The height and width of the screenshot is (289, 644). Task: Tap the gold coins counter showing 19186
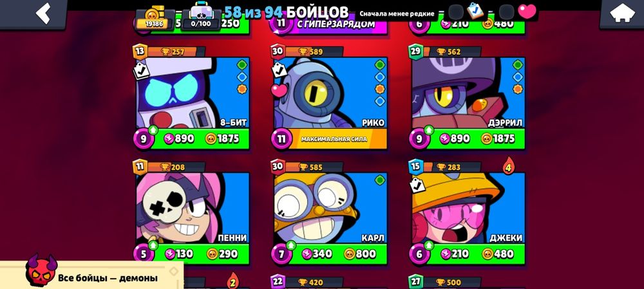[x=155, y=18]
